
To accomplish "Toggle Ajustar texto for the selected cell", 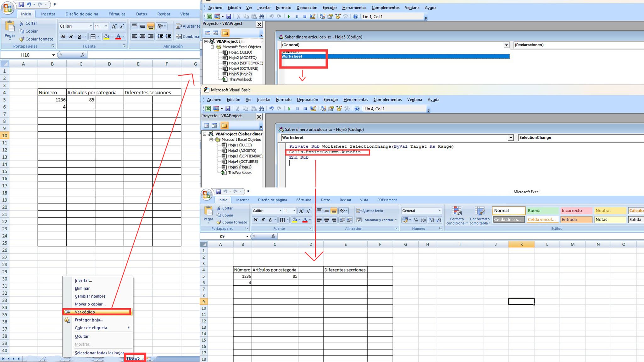I will coord(371,211).
